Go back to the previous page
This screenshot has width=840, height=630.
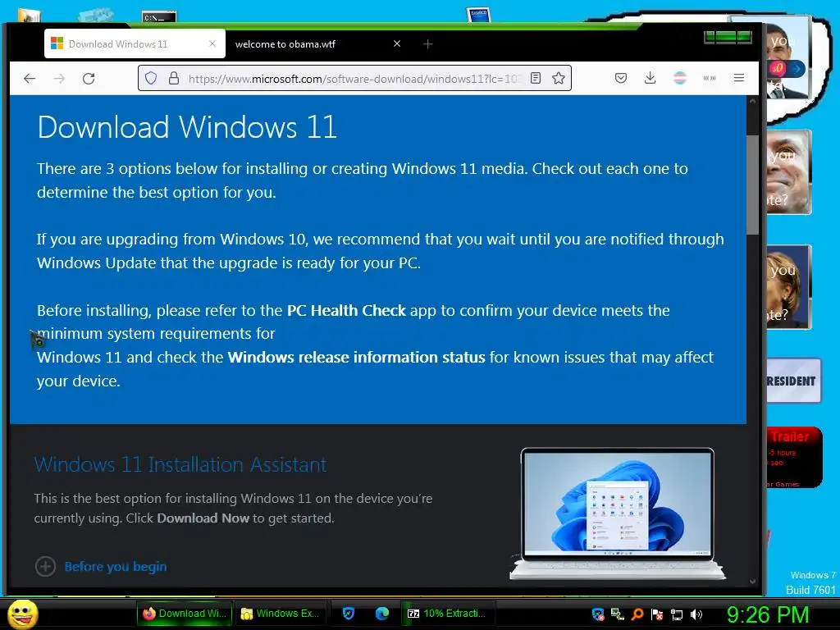30,78
